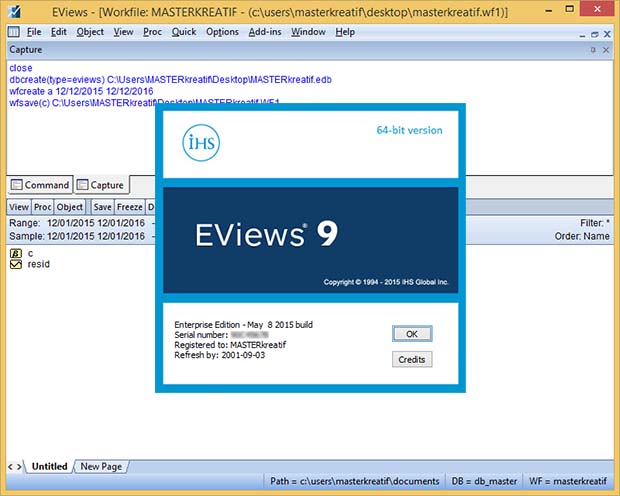The height and width of the screenshot is (496, 620).
Task: Click the 'Refresh by: 2001-09-03' text
Action: pyautogui.click(x=219, y=355)
